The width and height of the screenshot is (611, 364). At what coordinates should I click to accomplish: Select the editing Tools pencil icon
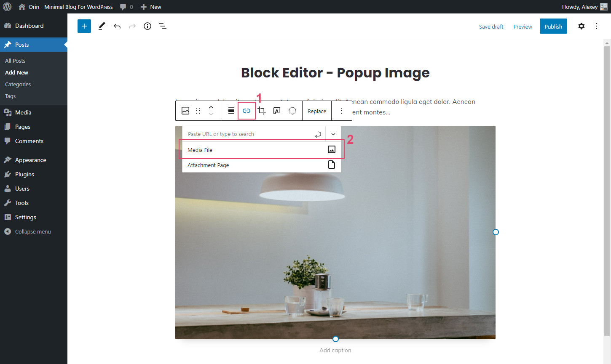101,26
